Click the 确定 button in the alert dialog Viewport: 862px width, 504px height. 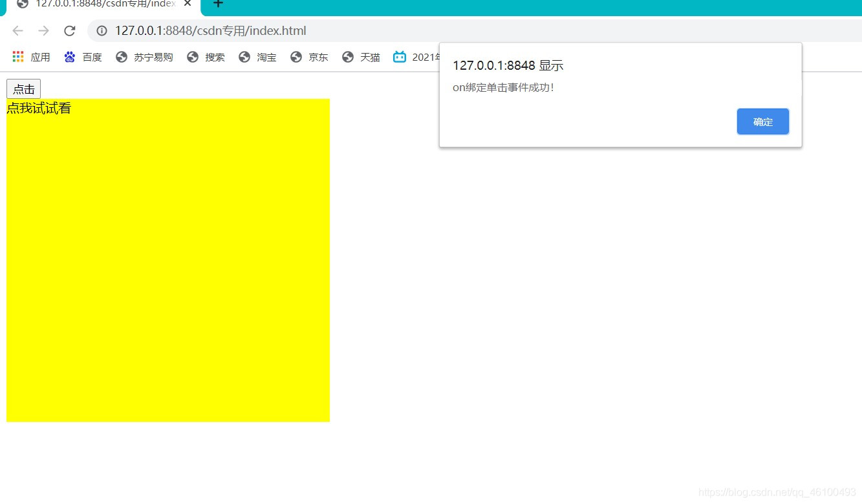(762, 121)
